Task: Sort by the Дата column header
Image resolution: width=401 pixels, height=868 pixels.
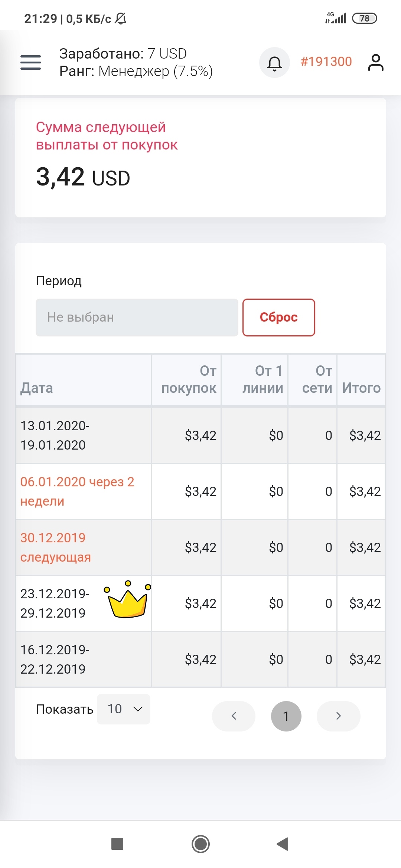Action: pyautogui.click(x=36, y=388)
